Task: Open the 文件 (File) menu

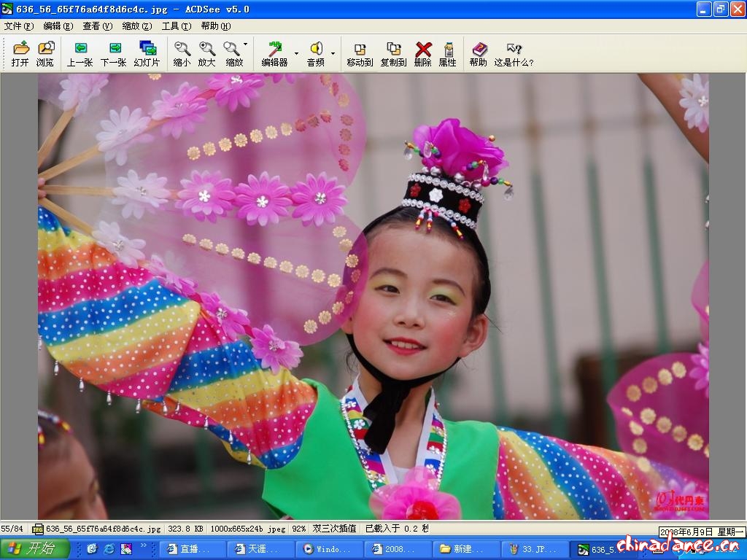Action: click(18, 26)
